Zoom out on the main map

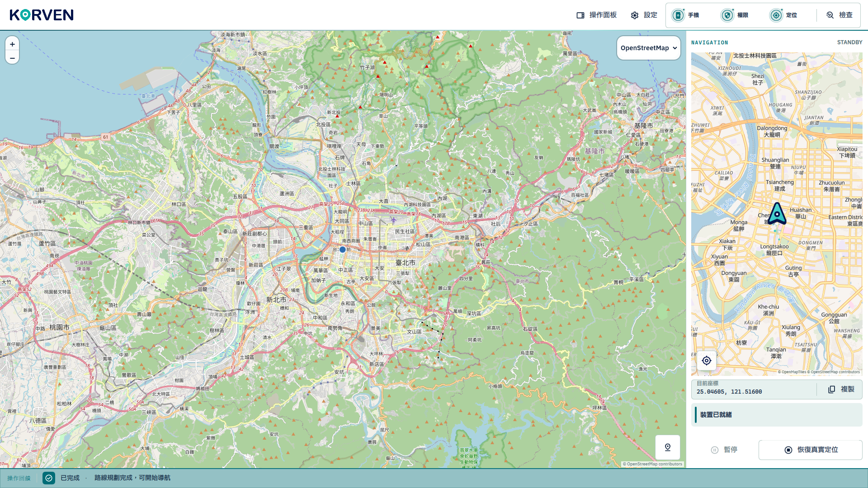point(12,58)
